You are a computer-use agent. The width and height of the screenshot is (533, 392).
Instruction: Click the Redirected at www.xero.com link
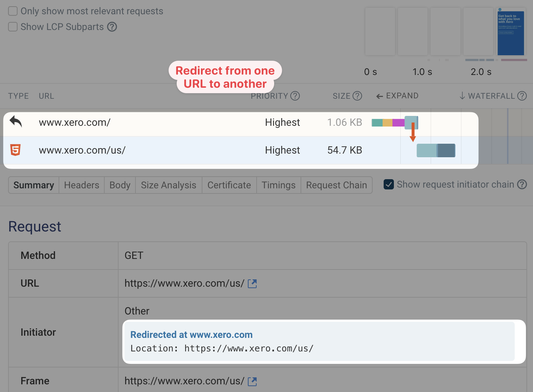pyautogui.click(x=191, y=335)
